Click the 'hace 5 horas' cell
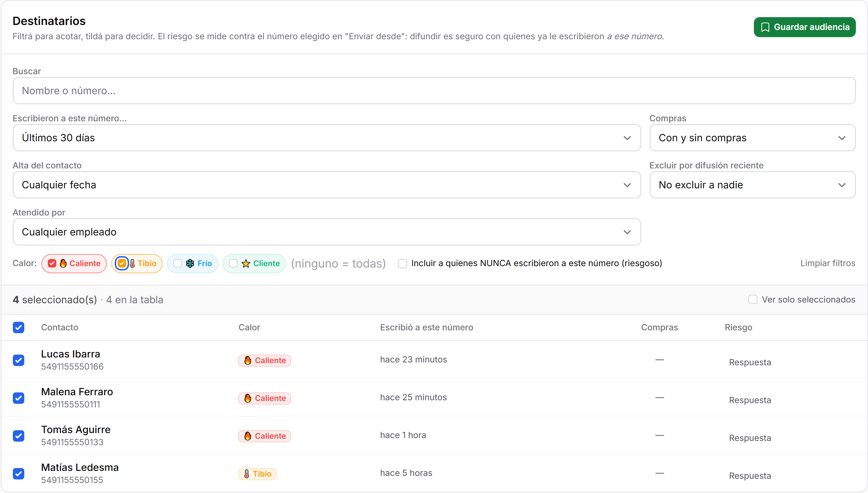 pos(406,473)
